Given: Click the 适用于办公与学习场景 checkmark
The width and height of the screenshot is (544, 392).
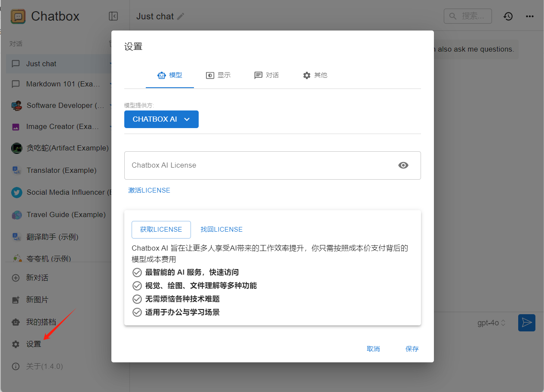Looking at the screenshot, I should click(137, 312).
